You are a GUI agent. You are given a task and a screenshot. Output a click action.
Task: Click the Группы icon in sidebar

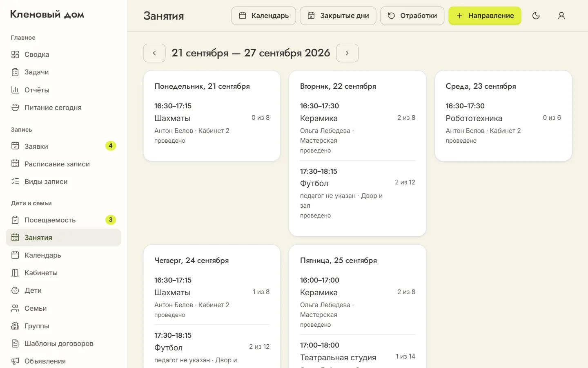point(15,326)
